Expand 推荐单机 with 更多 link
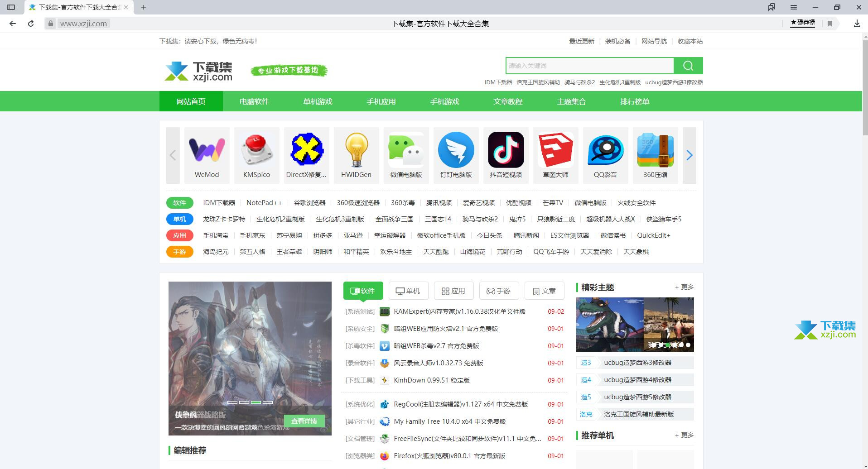868x469 pixels. pos(685,435)
